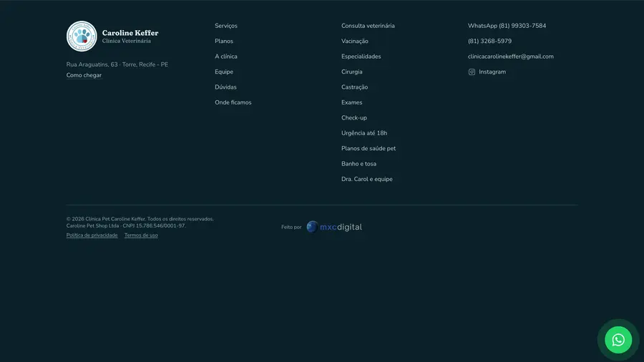Click the clinicacarolinekeffer@gmail.com email link
The width and height of the screenshot is (644, 362).
point(510,57)
